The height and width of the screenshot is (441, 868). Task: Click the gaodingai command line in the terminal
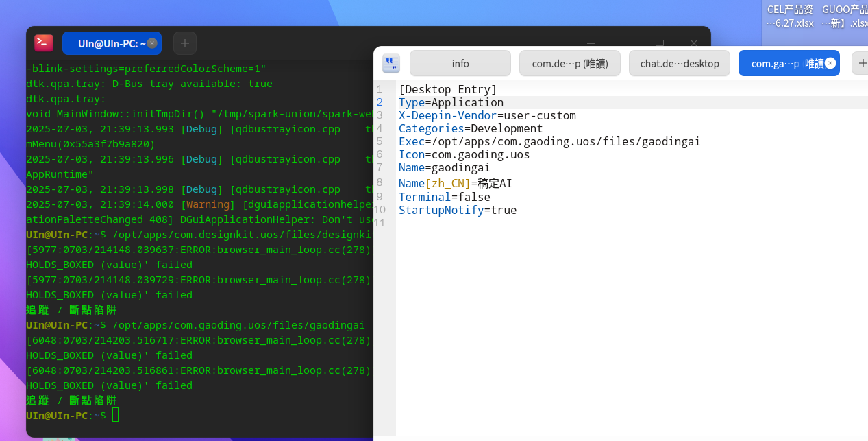(x=195, y=325)
